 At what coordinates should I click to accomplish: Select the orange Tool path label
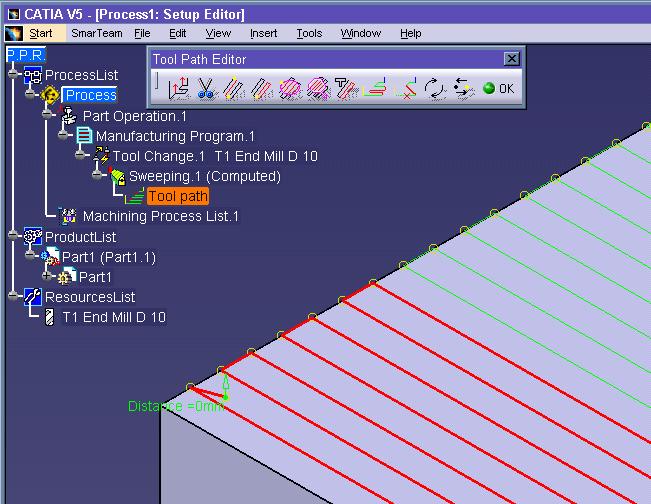point(178,196)
